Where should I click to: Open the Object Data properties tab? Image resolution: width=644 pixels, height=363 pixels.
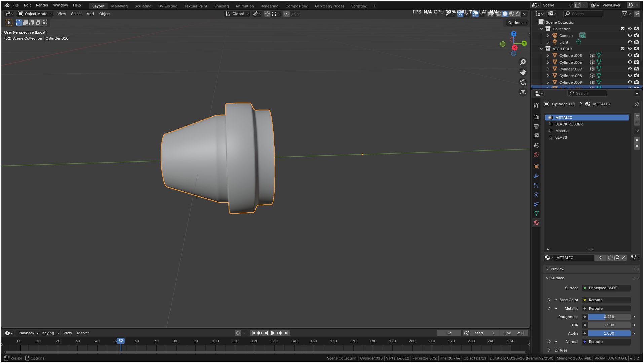[x=536, y=213]
